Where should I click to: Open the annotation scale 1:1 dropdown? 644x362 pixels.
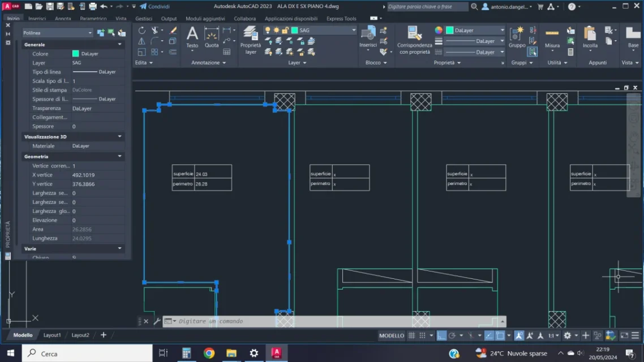(554, 335)
